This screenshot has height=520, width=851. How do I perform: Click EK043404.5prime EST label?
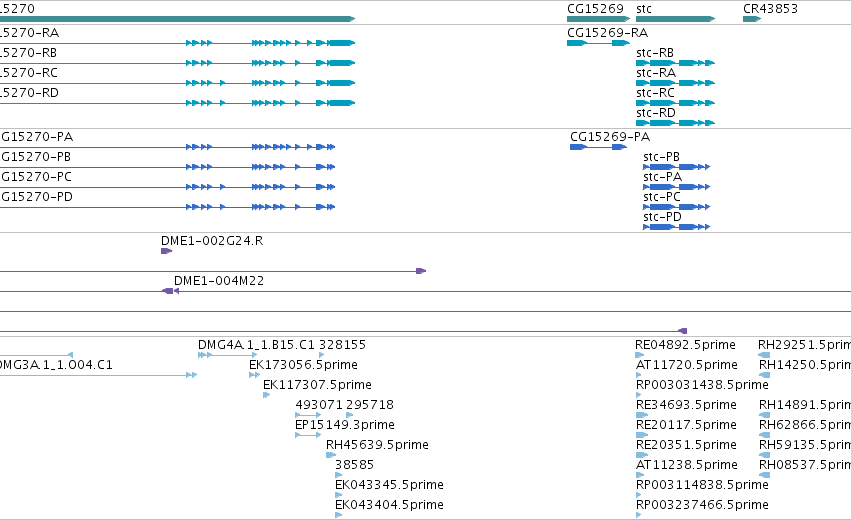(390, 505)
